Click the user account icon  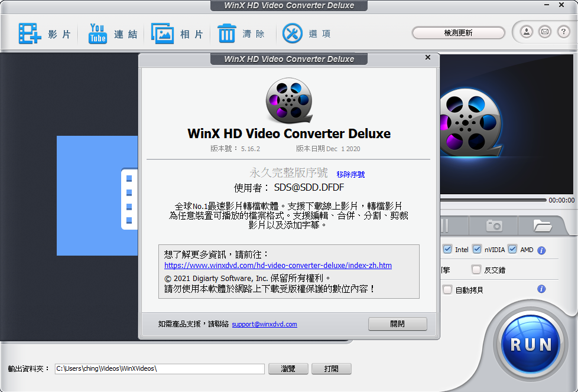526,32
